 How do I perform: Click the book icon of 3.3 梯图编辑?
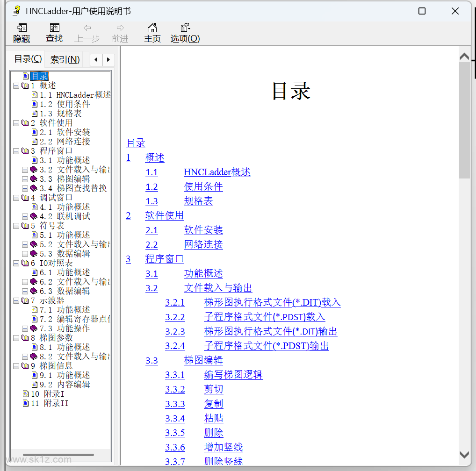coord(34,179)
